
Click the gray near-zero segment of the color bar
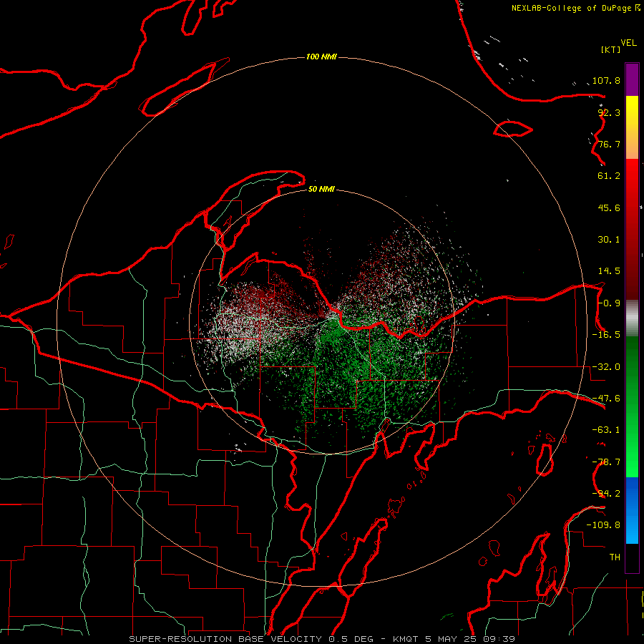(x=632, y=318)
